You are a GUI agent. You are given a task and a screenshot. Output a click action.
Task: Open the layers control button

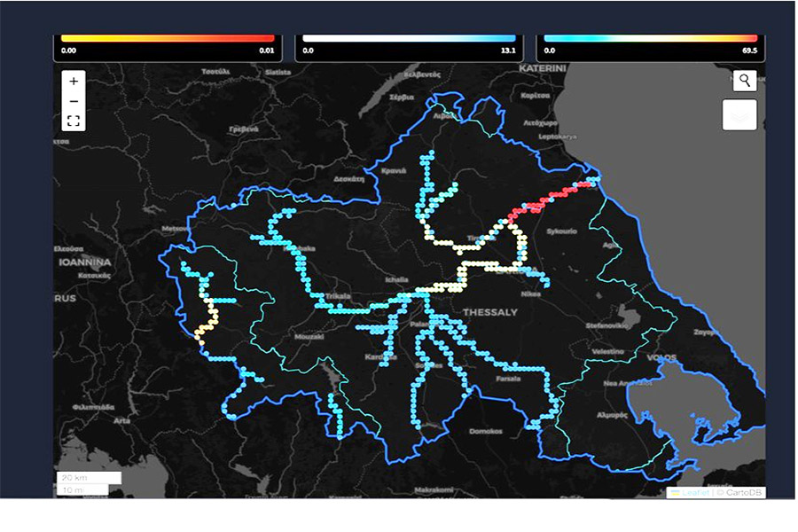[740, 114]
